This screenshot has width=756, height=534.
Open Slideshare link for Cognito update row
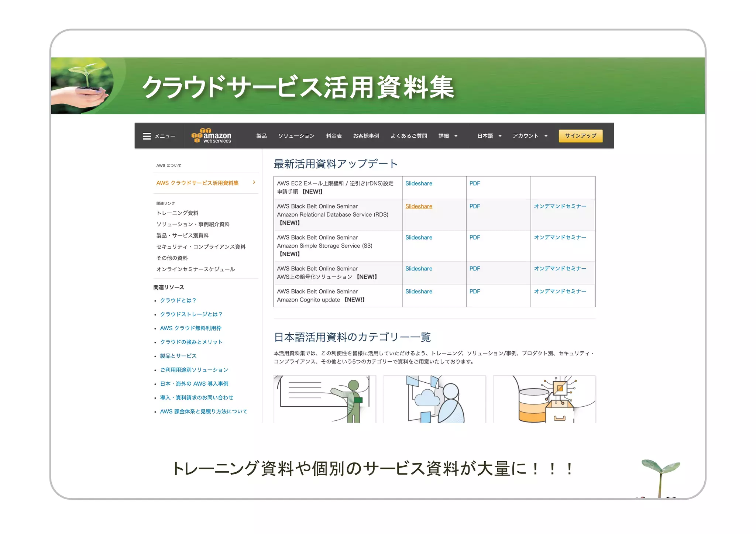coord(419,292)
